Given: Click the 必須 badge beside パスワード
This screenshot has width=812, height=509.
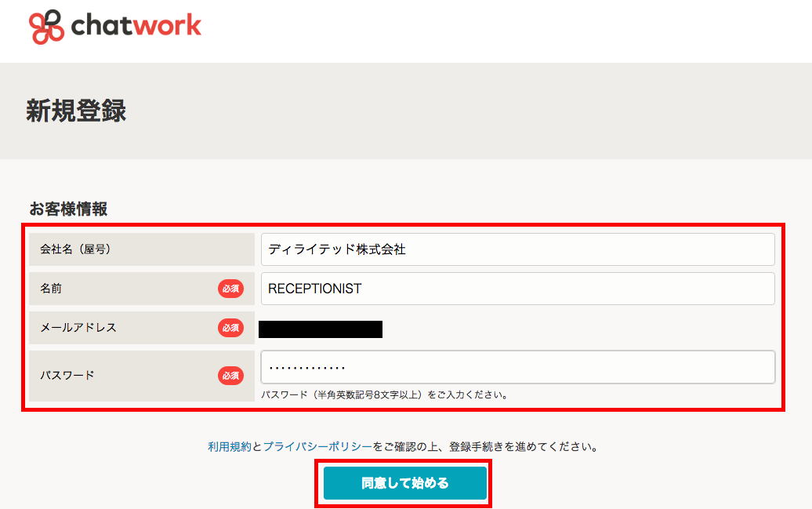Looking at the screenshot, I should (x=230, y=376).
